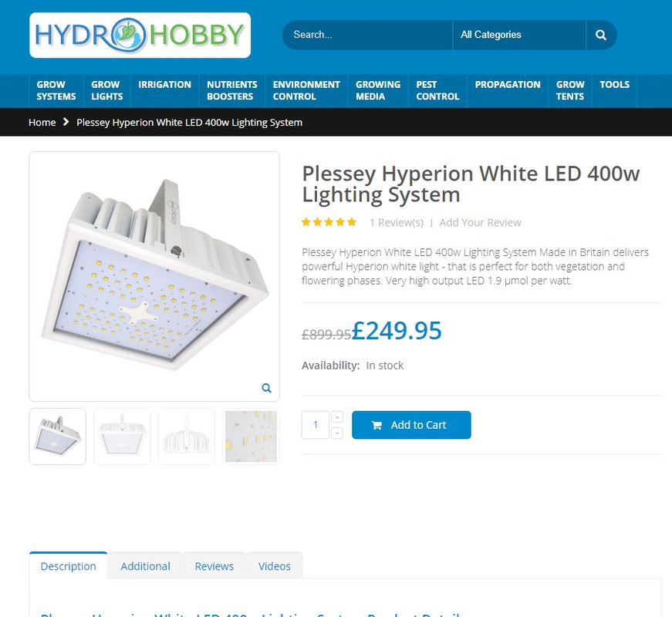Switch to the Reviews tab
The height and width of the screenshot is (617, 672).
click(x=214, y=566)
